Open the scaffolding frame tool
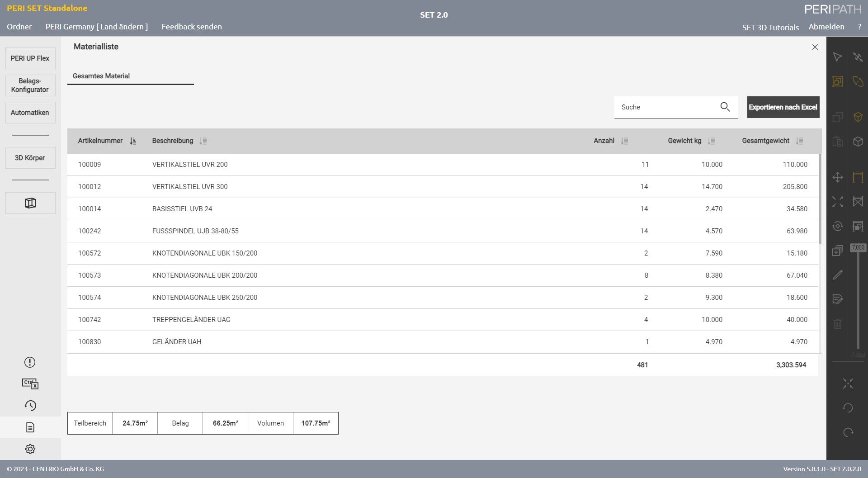 pos(858,178)
